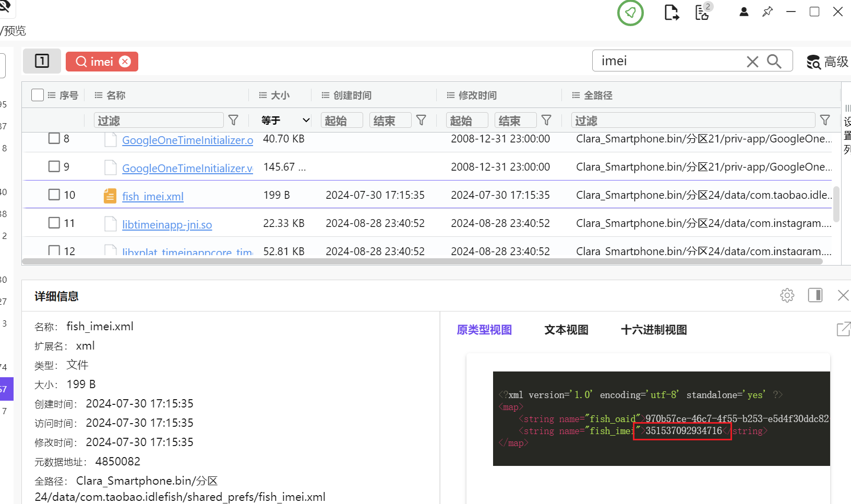Open the task list icon with badge 2
Screen dimensions: 851x504
click(703, 12)
